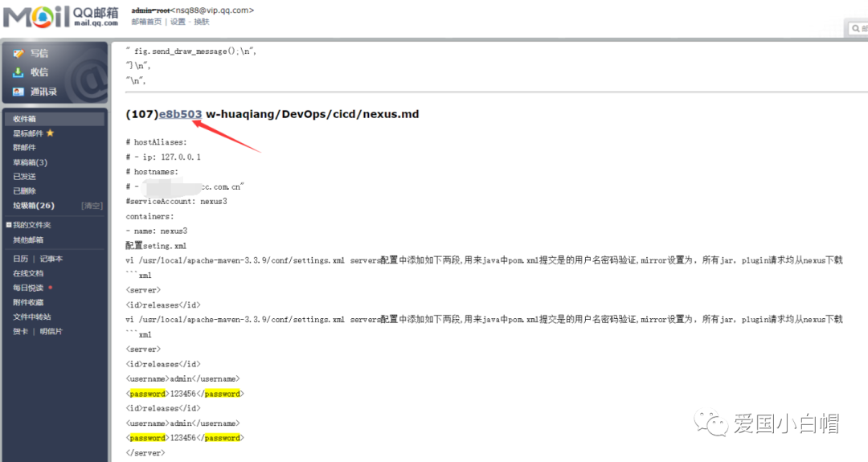Viewport: 868px width, 462px height.
Task: Click the 'containers:' line
Action: pos(149,216)
